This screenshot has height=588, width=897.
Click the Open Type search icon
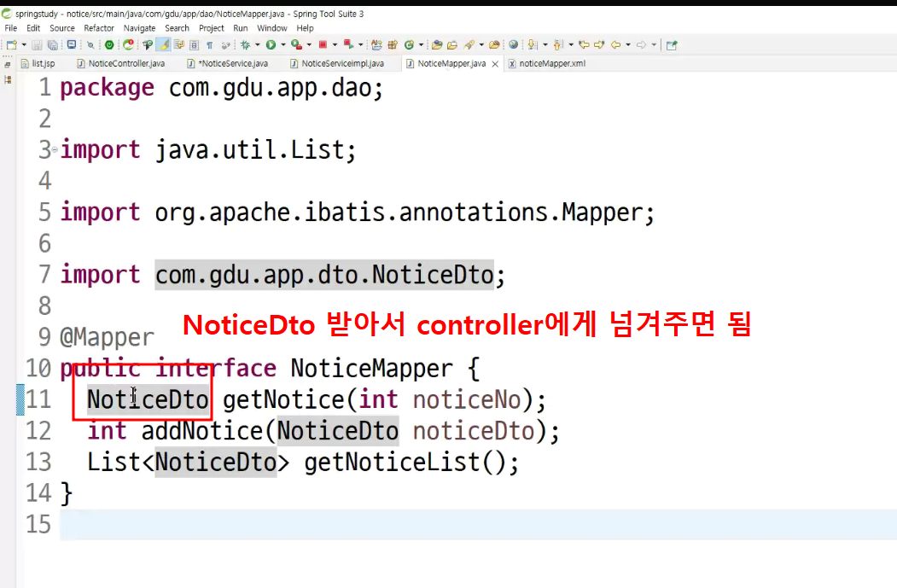click(148, 45)
